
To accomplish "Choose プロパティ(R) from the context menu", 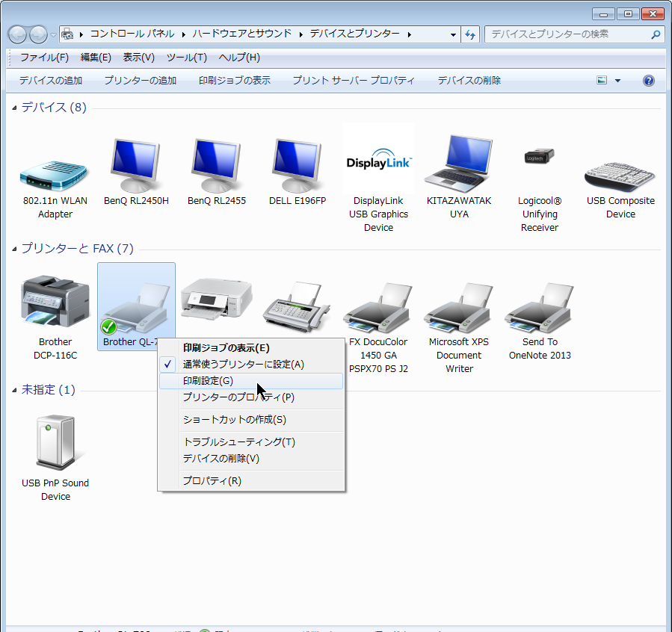I will click(x=251, y=480).
